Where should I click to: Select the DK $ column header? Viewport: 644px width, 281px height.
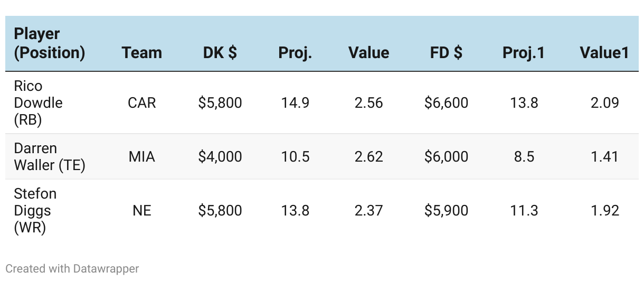pyautogui.click(x=220, y=53)
